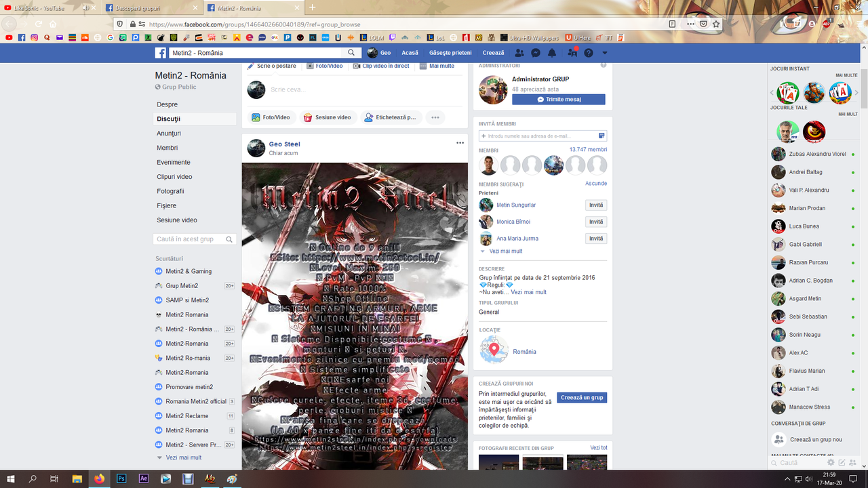Viewport: 868px width, 488px height.
Task: Open the 'SAMP si Metin2' shortcut
Action: 187,300
